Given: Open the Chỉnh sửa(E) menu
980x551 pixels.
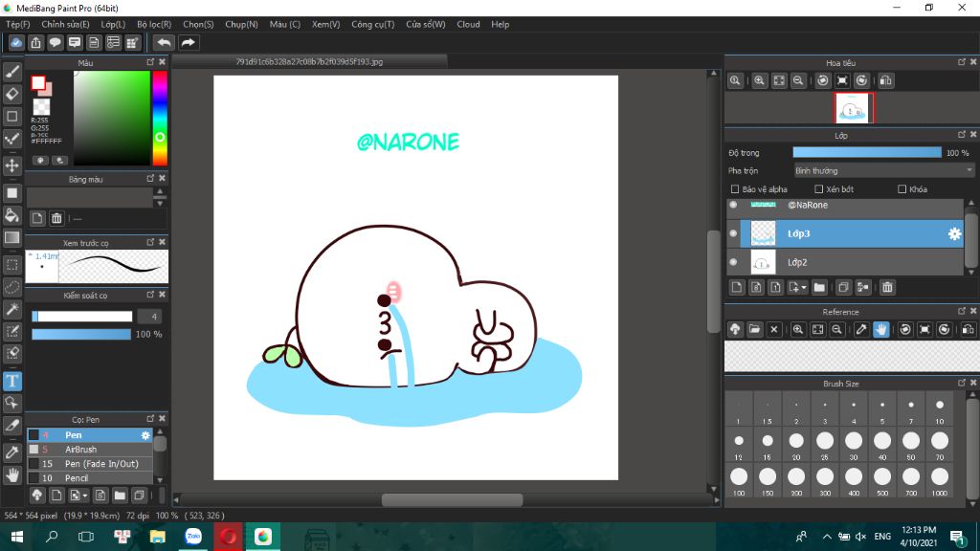Looking at the screenshot, I should 66,24.
